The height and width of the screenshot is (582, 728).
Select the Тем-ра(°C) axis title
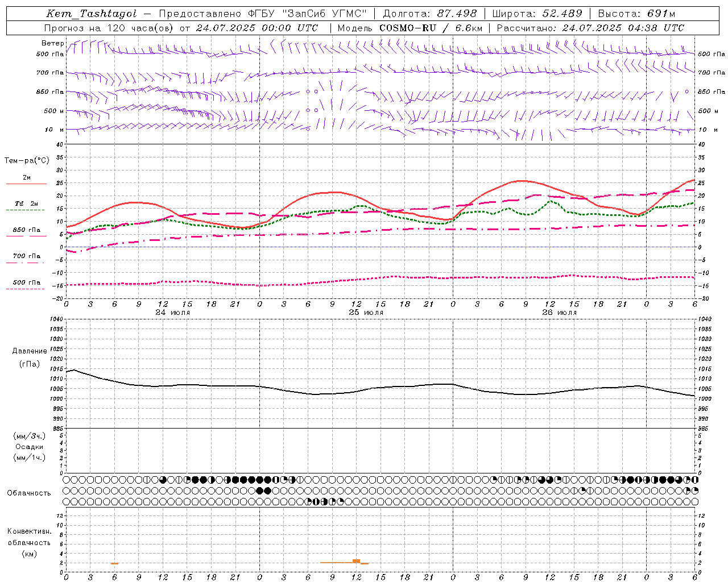pyautogui.click(x=27, y=161)
